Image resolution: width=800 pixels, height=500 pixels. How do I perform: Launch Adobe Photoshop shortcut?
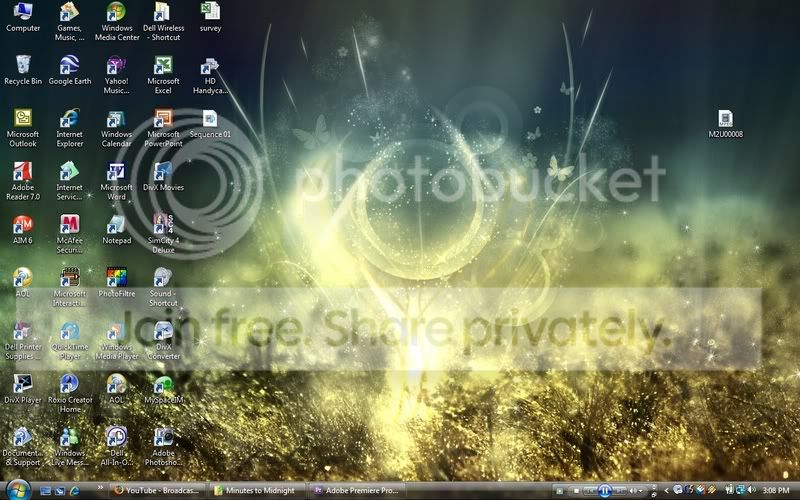click(163, 446)
